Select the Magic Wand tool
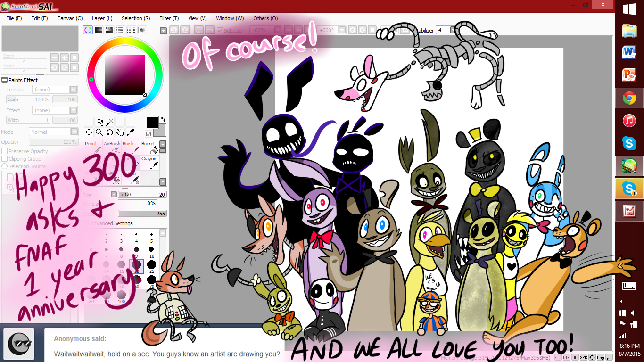Screen dimensions: 644x362 (109, 122)
